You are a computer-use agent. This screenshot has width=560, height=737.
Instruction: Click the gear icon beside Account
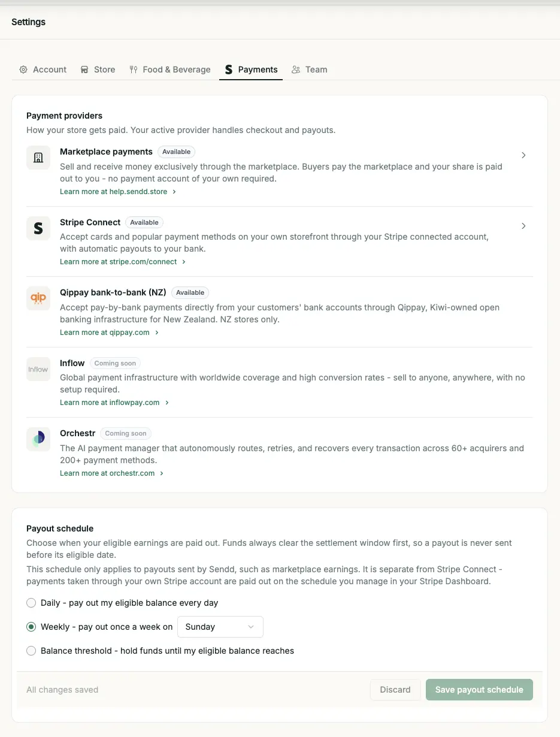[x=23, y=70]
